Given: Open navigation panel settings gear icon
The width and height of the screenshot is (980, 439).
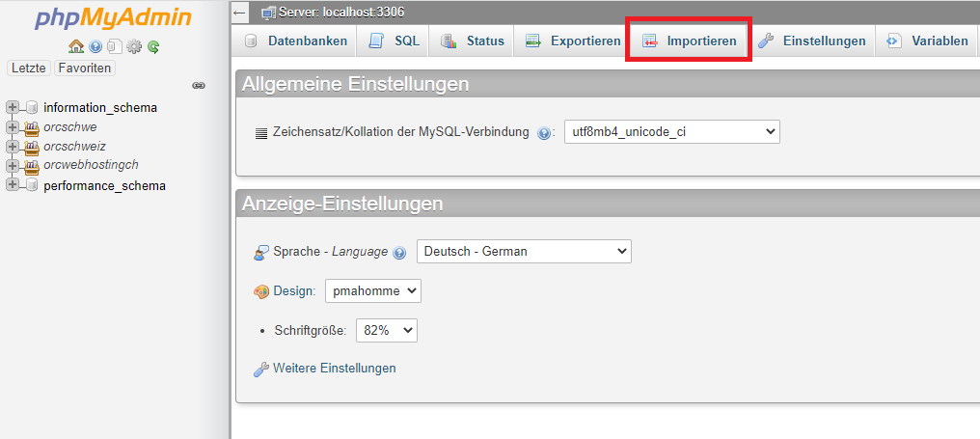Looking at the screenshot, I should pyautogui.click(x=134, y=46).
